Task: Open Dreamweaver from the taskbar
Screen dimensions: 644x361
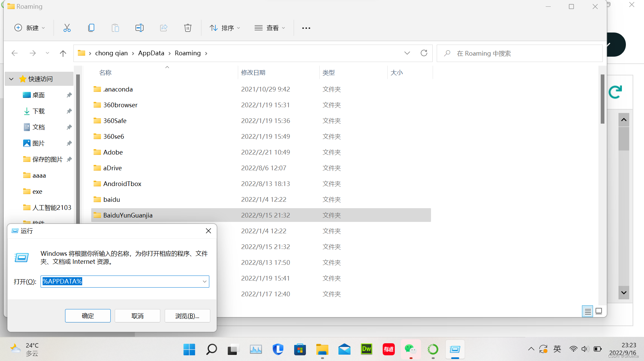Action: tap(367, 349)
